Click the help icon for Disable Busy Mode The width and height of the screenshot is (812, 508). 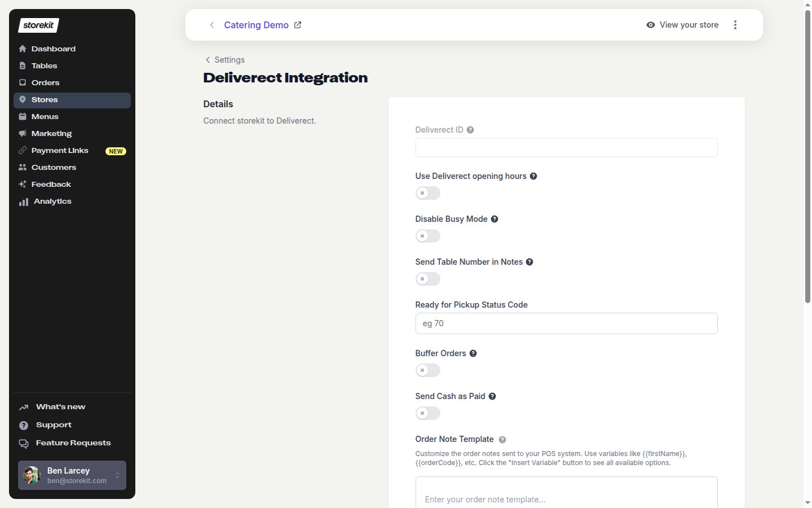pyautogui.click(x=495, y=219)
